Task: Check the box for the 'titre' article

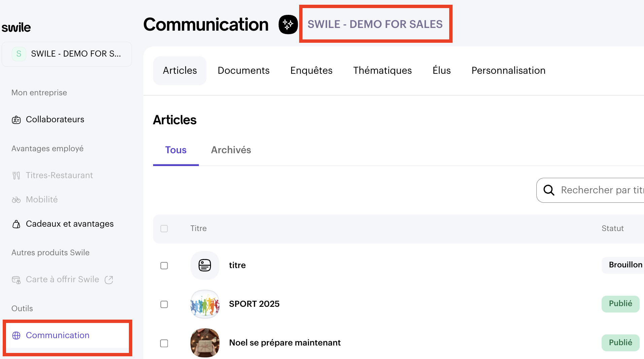Action: [164, 266]
